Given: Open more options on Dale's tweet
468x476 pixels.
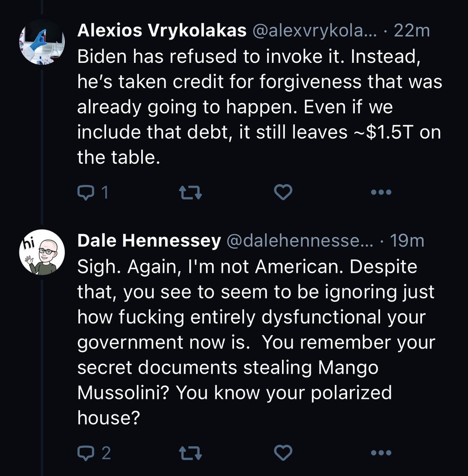Looking at the screenshot, I should (x=381, y=453).
